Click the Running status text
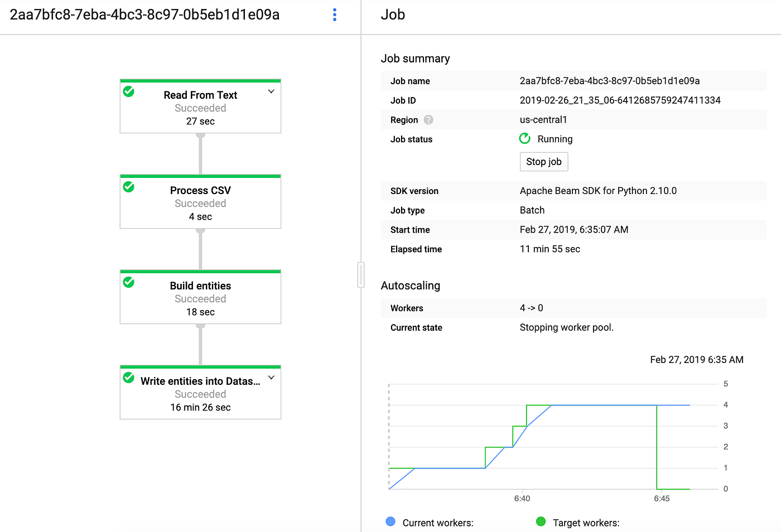The width and height of the screenshot is (781, 532). click(x=555, y=139)
